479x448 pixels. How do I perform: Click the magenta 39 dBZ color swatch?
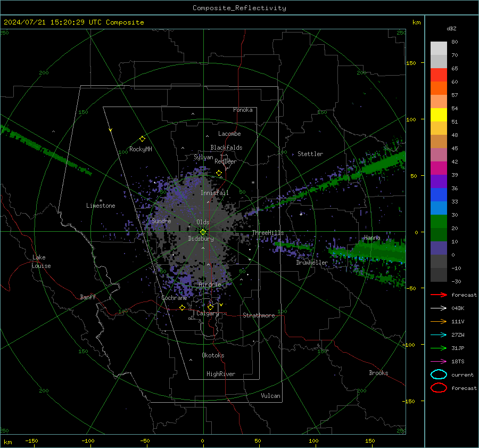pyautogui.click(x=439, y=168)
